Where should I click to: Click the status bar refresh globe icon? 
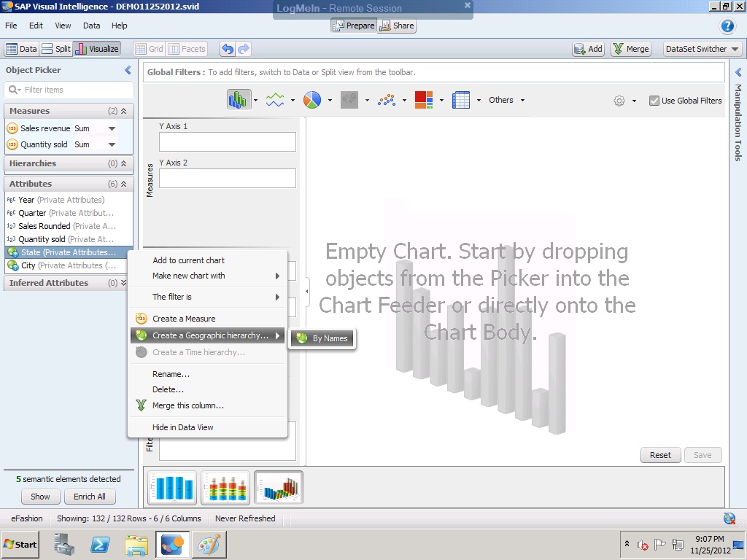click(729, 518)
